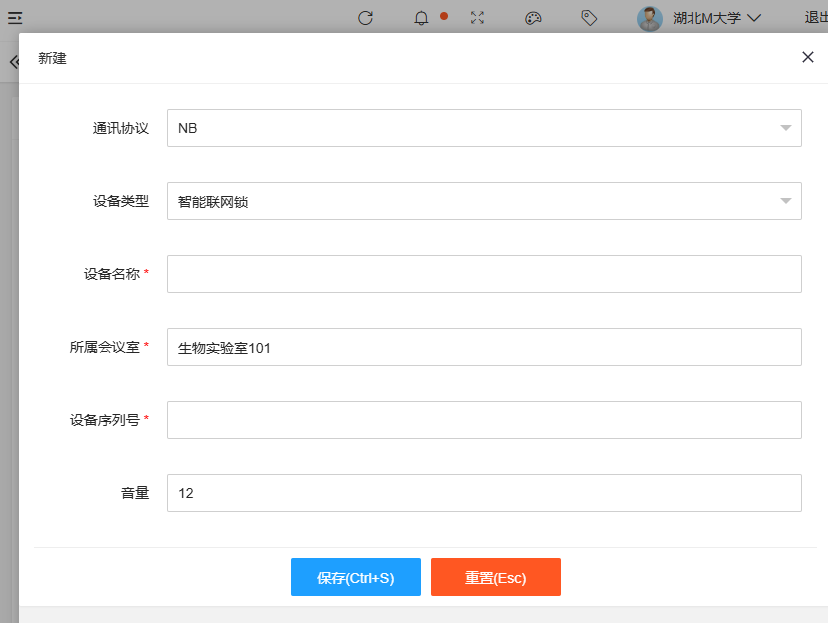Viewport: 828px width, 623px height.
Task: Open the 湖北M大学 user menu
Action: point(717,18)
